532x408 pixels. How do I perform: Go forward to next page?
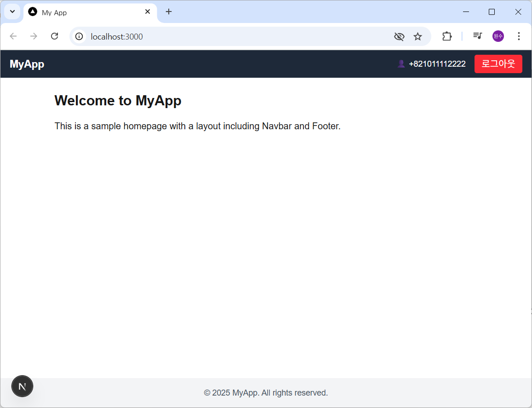pyautogui.click(x=34, y=36)
